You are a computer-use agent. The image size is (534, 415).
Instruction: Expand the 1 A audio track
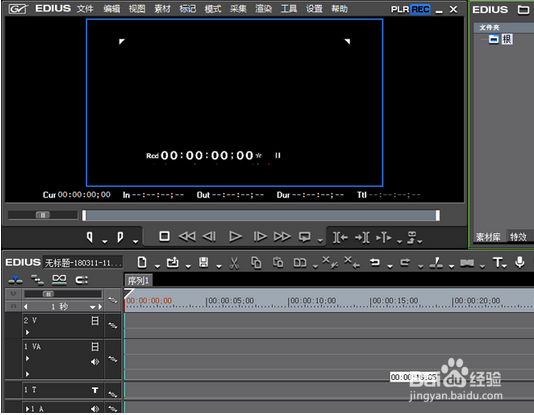pyautogui.click(x=28, y=409)
